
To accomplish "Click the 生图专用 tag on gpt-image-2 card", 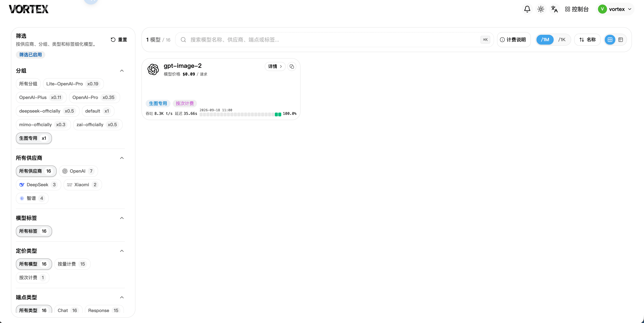I will pos(158,103).
